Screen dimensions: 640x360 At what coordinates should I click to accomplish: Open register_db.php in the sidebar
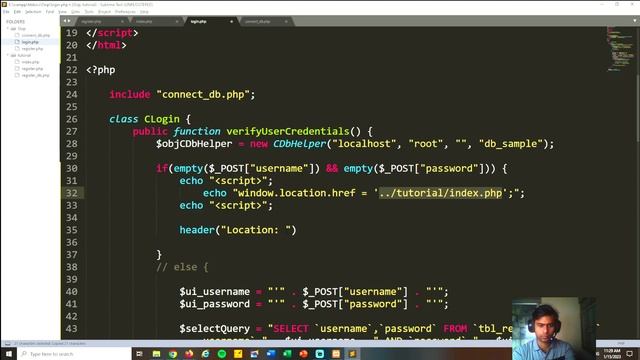(36, 75)
